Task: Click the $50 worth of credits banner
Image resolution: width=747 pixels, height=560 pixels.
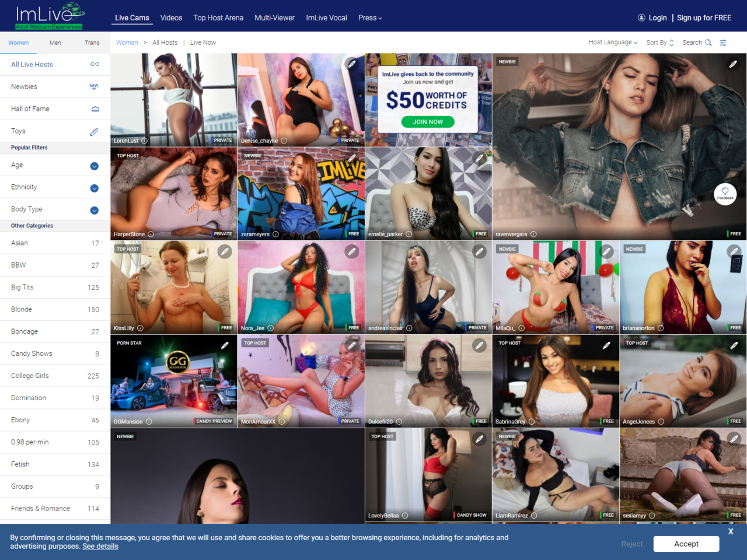Action: click(x=428, y=100)
